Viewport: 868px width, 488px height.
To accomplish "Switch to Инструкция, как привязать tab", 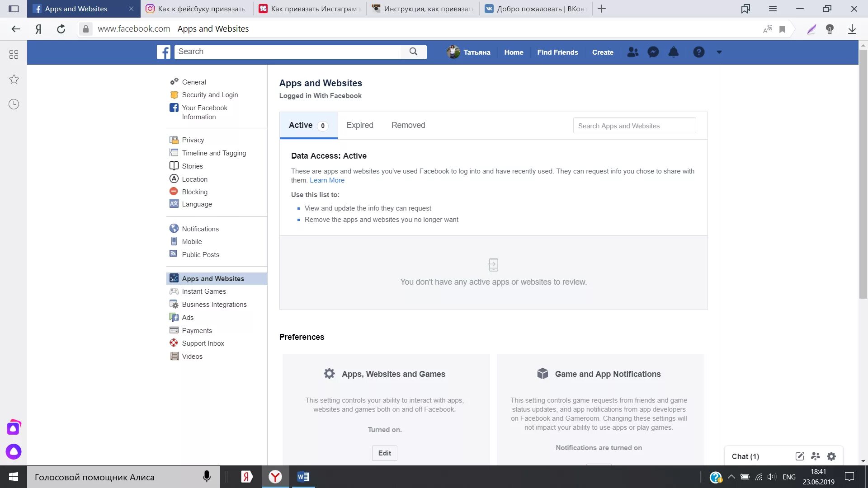I will (x=423, y=9).
